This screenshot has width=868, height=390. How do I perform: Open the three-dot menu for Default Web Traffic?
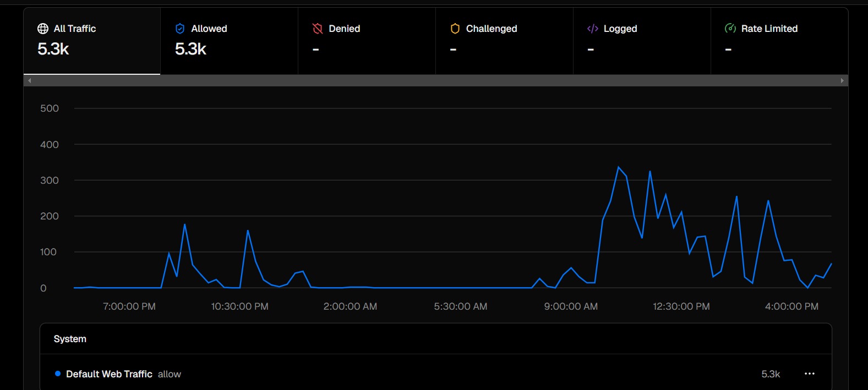[809, 374]
